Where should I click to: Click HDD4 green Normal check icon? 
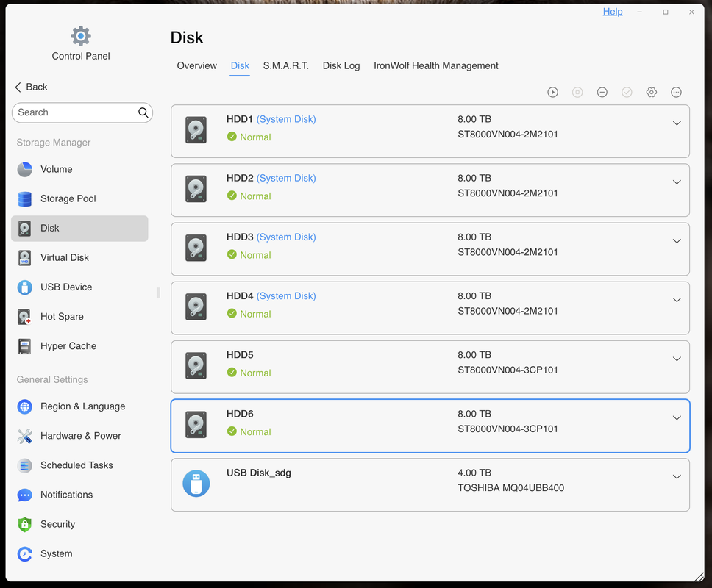(x=232, y=314)
